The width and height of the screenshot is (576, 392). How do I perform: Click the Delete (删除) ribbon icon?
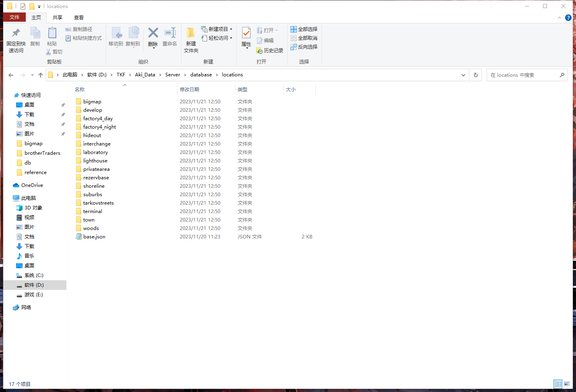point(153,33)
